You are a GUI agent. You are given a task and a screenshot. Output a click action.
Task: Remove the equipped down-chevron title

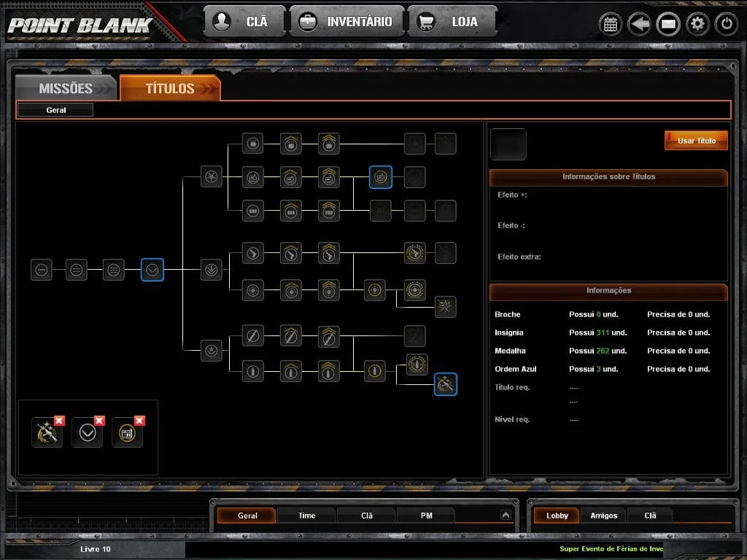(99, 421)
